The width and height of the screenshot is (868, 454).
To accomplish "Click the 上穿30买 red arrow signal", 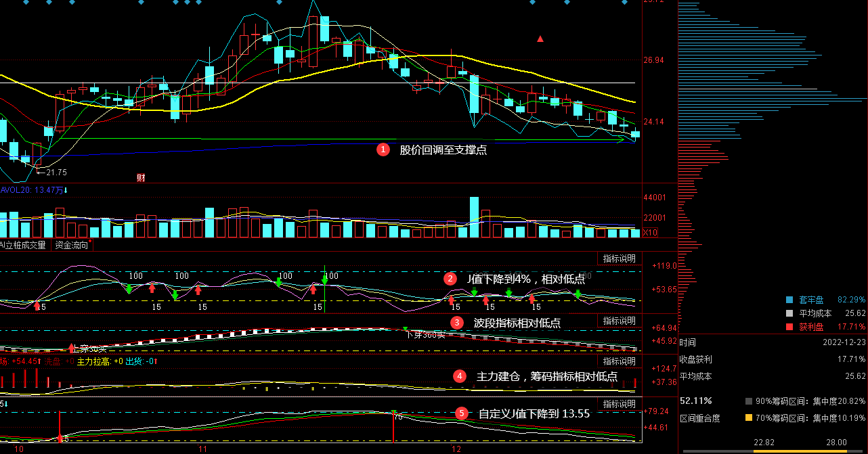I will (72, 348).
